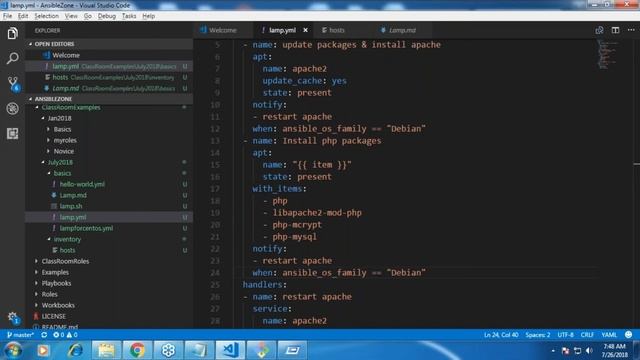Click the Action Center flag in system tray
Screen dimensions: 640x360
pos(565,351)
